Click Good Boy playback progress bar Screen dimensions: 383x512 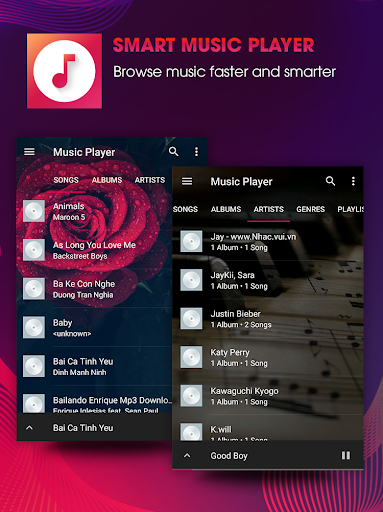point(267,469)
